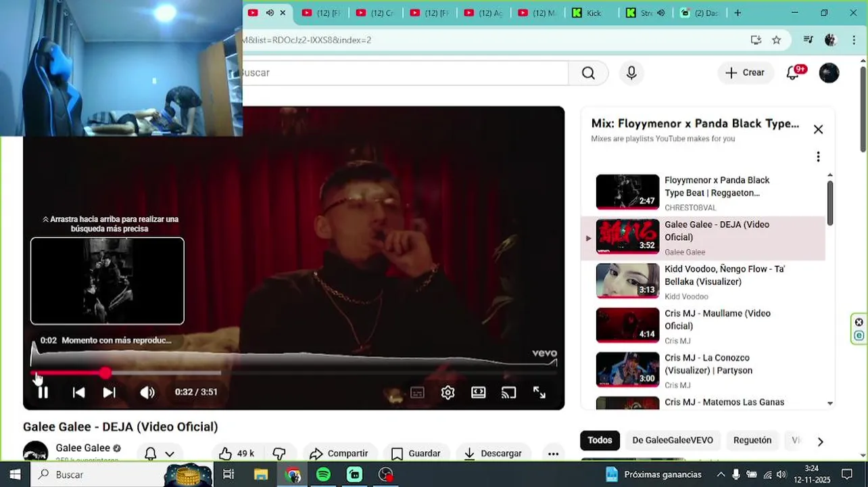Image resolution: width=868 pixels, height=487 pixels.
Task: Open Task View on the taskbar
Action: (x=228, y=474)
